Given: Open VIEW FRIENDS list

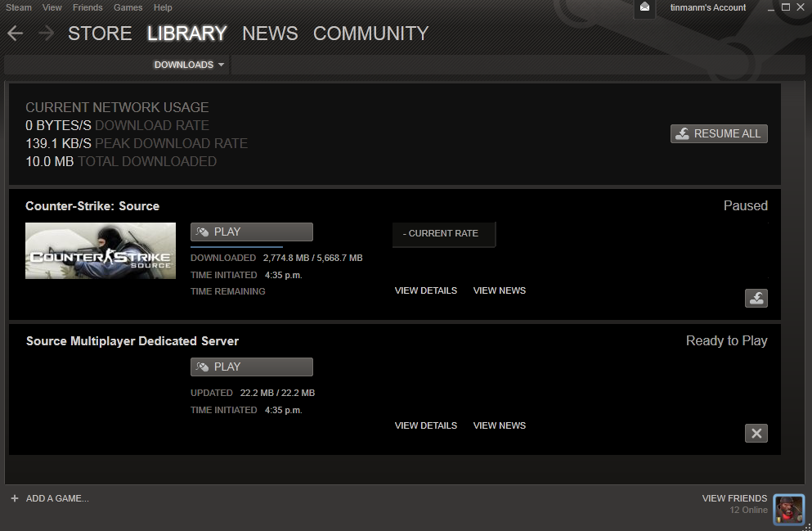Looking at the screenshot, I should pyautogui.click(x=734, y=498).
